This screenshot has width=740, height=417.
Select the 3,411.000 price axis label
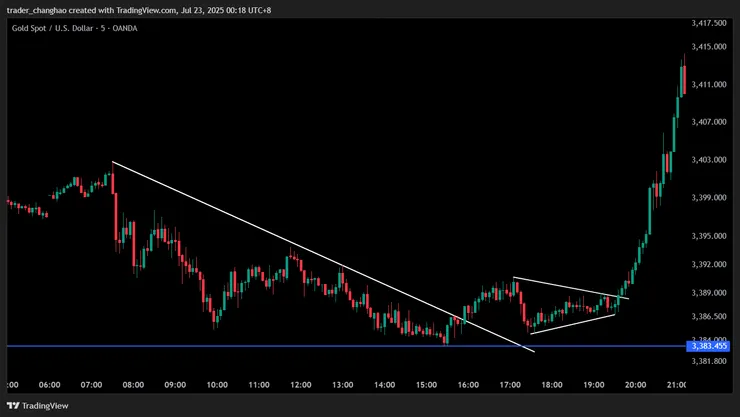click(x=709, y=84)
